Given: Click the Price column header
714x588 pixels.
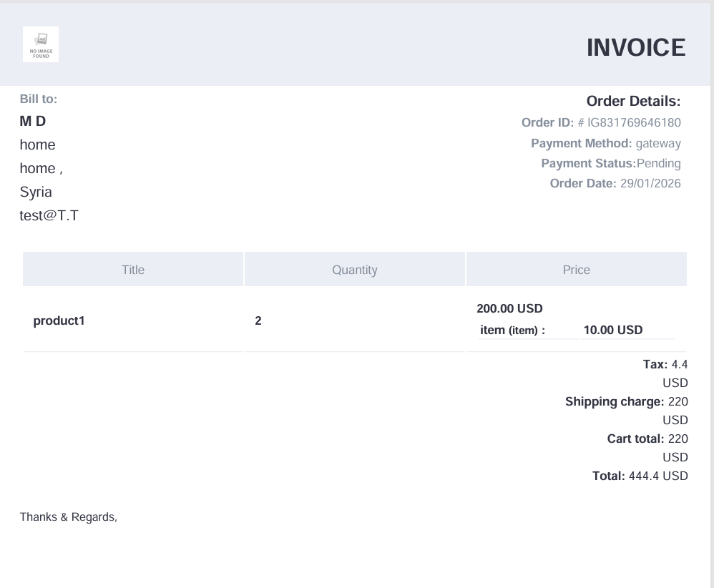Looking at the screenshot, I should [576, 270].
